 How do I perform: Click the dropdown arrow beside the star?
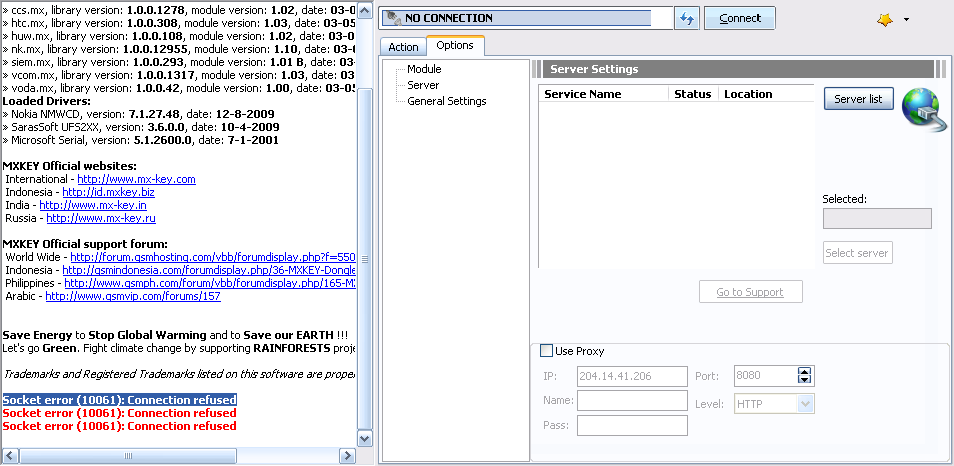[906, 19]
